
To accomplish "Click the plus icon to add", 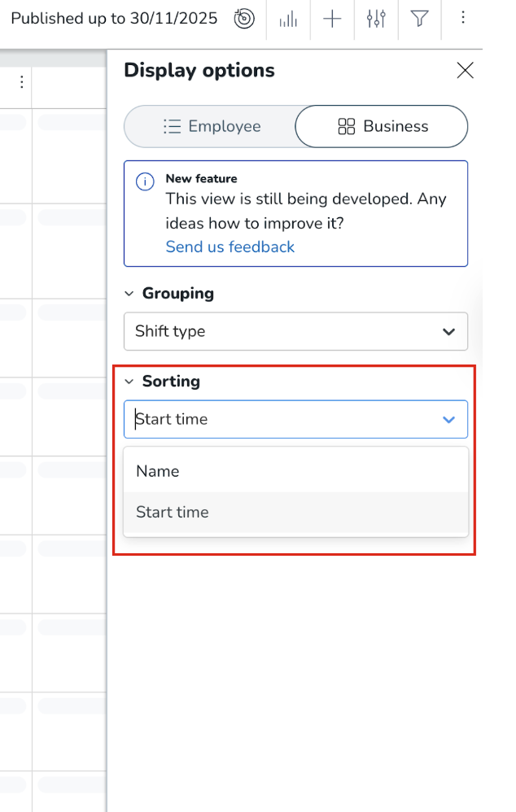I will pyautogui.click(x=332, y=19).
